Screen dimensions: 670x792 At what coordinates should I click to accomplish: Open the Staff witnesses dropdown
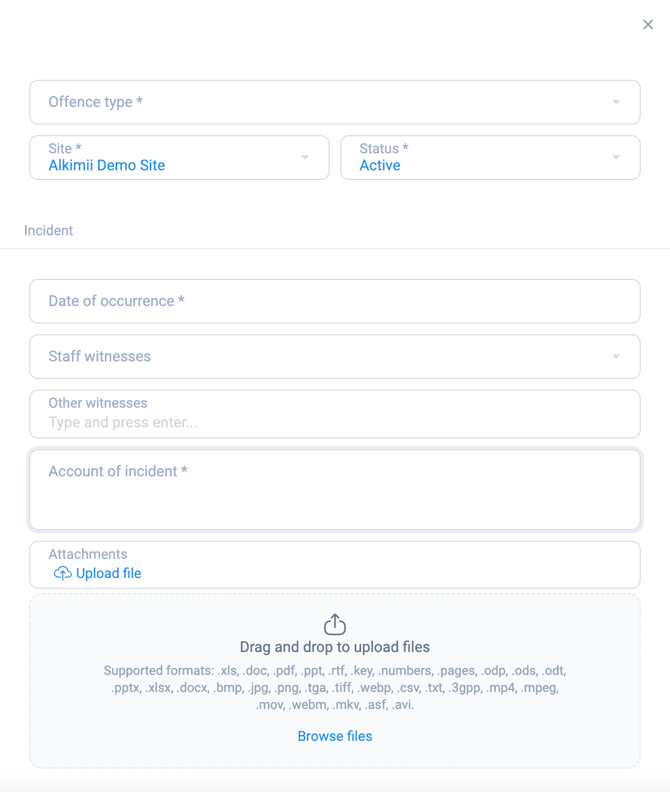(x=320, y=356)
